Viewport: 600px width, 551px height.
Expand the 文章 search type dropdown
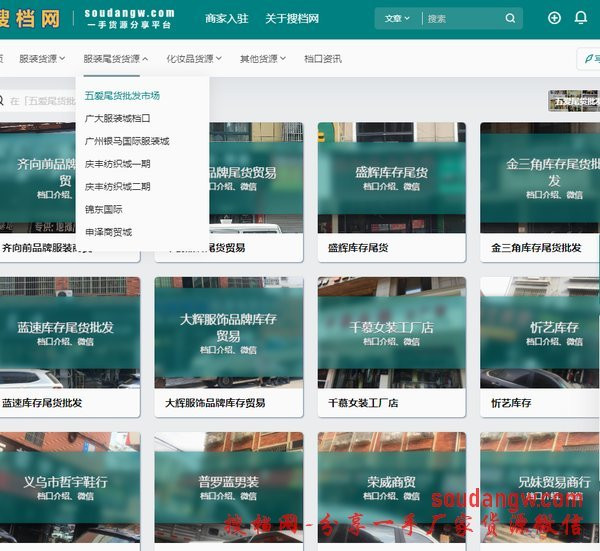coord(397,18)
